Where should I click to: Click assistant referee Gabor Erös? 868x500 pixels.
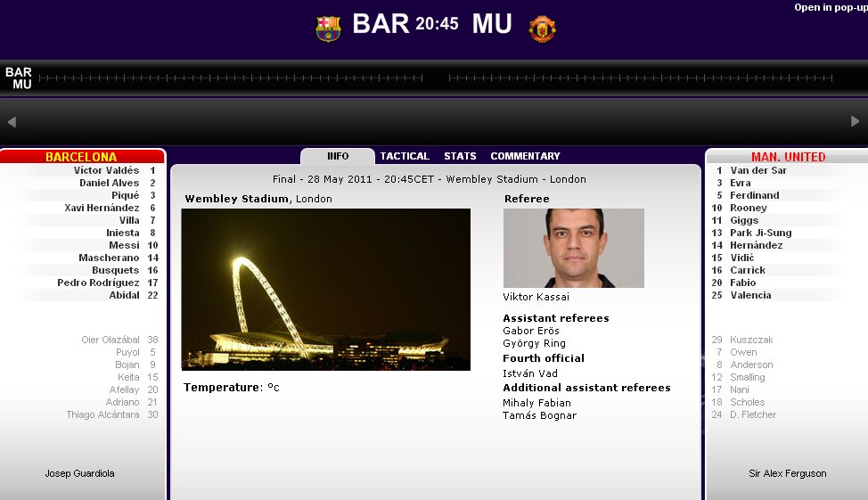click(x=531, y=331)
